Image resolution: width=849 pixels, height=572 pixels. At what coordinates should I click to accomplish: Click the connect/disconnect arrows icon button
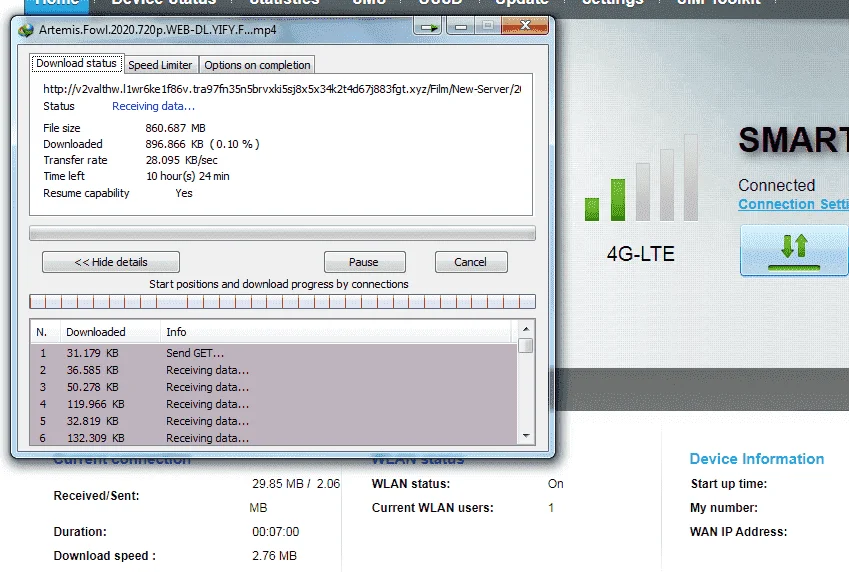pyautogui.click(x=794, y=251)
